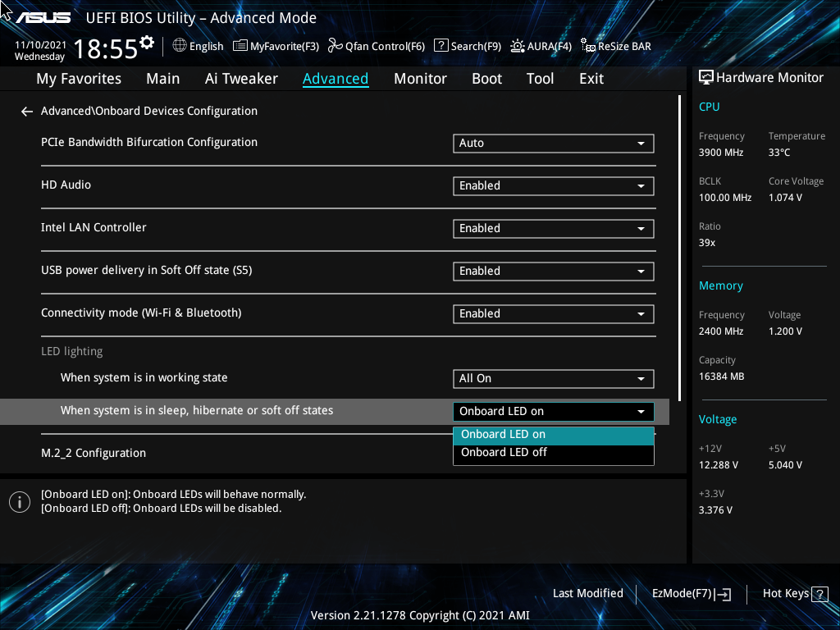Click Last Modified button
The image size is (840, 630).
[587, 594]
